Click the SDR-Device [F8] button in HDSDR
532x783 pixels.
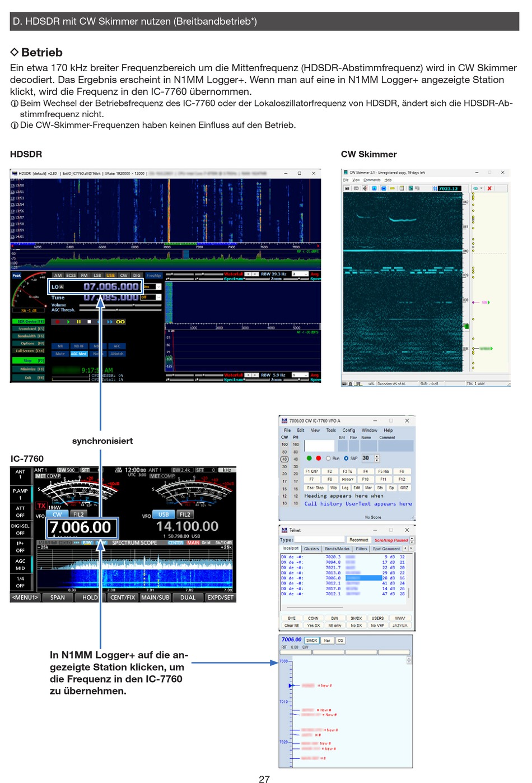pyautogui.click(x=28, y=321)
